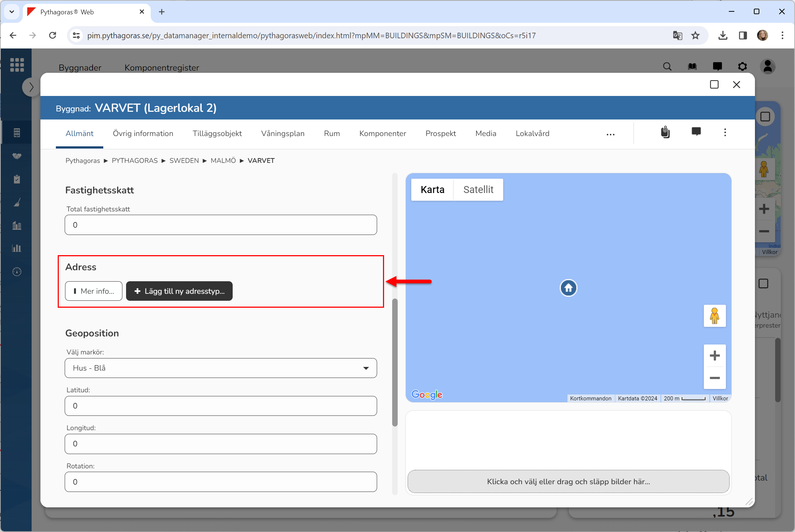
Task: Open the Övrig information tab
Action: coord(143,133)
